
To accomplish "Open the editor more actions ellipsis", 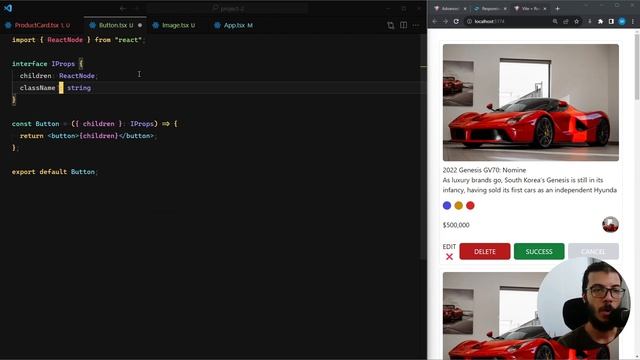I will pos(416,25).
